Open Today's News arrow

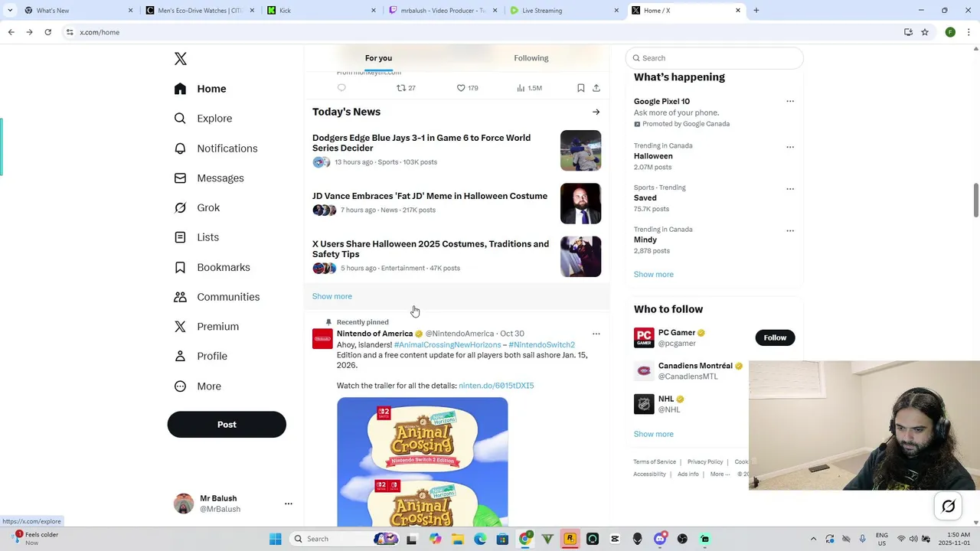click(x=596, y=112)
